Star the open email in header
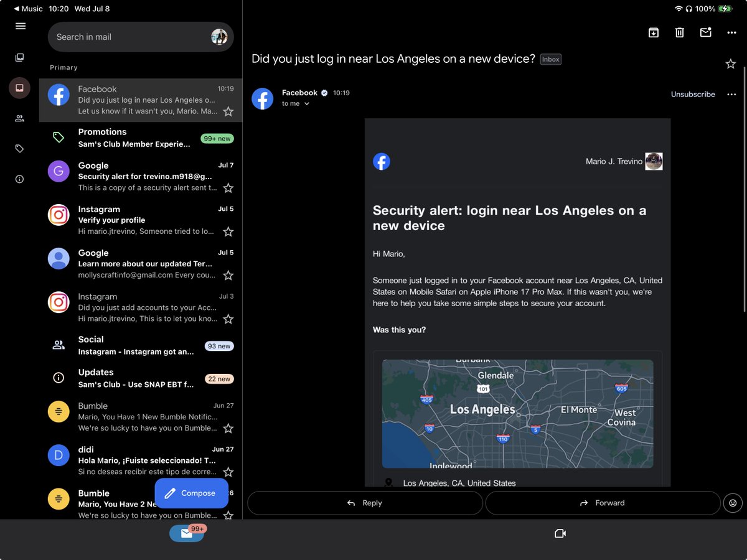This screenshot has height=560, width=747. pyautogui.click(x=731, y=63)
